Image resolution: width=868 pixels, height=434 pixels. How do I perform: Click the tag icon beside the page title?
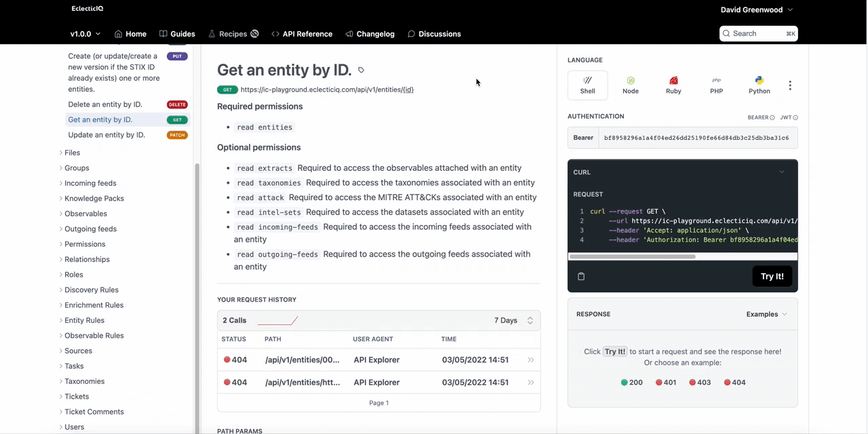click(x=361, y=70)
